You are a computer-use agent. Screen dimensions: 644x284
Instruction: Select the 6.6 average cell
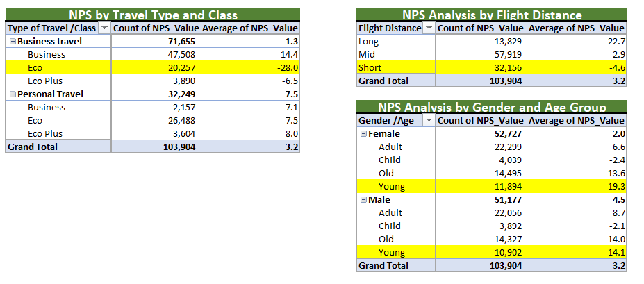(620, 147)
